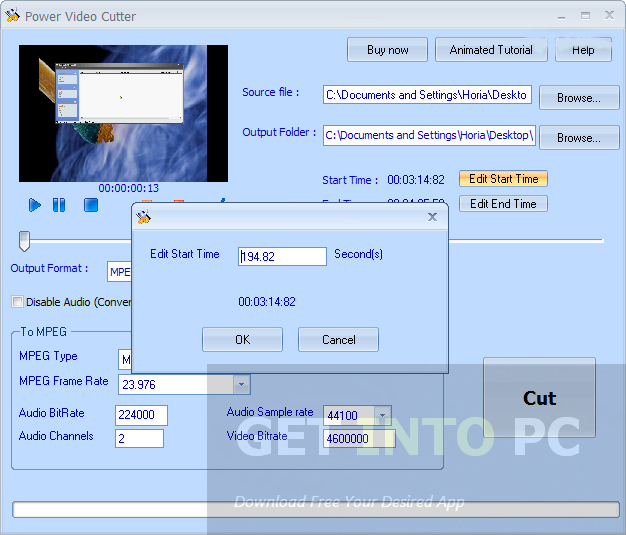Viewport: 626px width, 535px height.
Task: Browse for the output folder
Action: pos(579,138)
